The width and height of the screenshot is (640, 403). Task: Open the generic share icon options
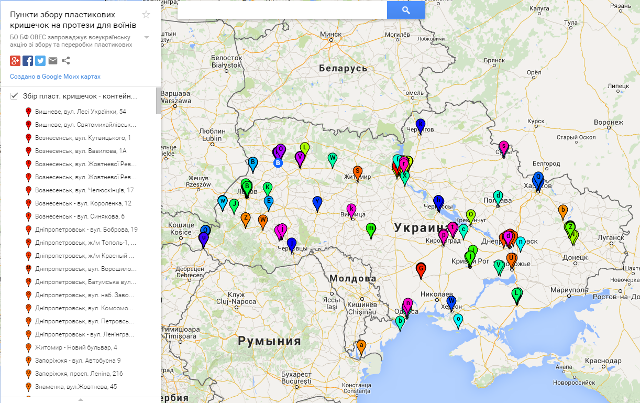tap(65, 60)
